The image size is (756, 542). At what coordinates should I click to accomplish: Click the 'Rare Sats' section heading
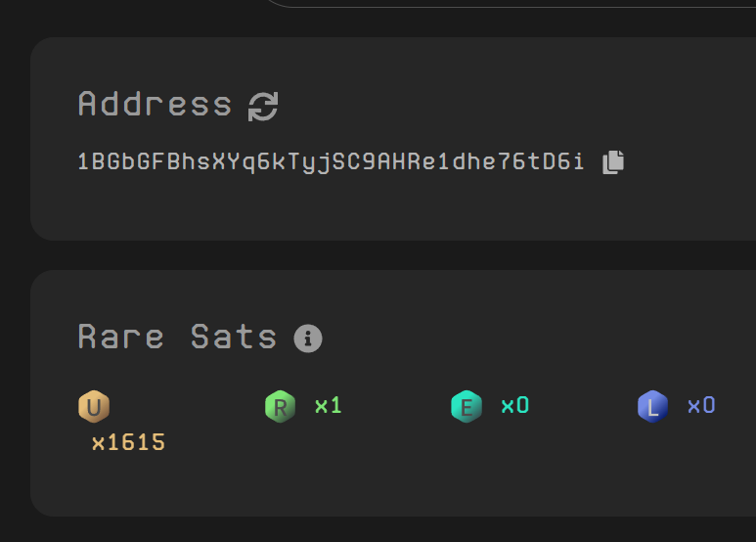tap(177, 338)
